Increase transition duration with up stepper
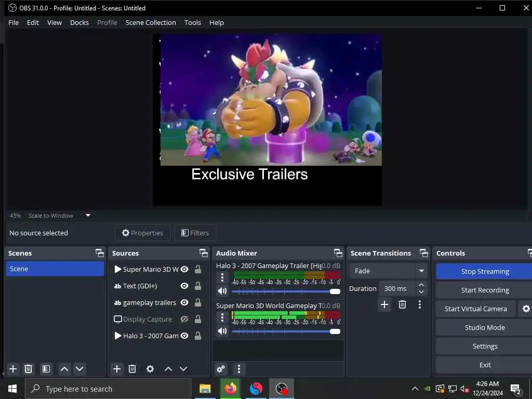 421,285
